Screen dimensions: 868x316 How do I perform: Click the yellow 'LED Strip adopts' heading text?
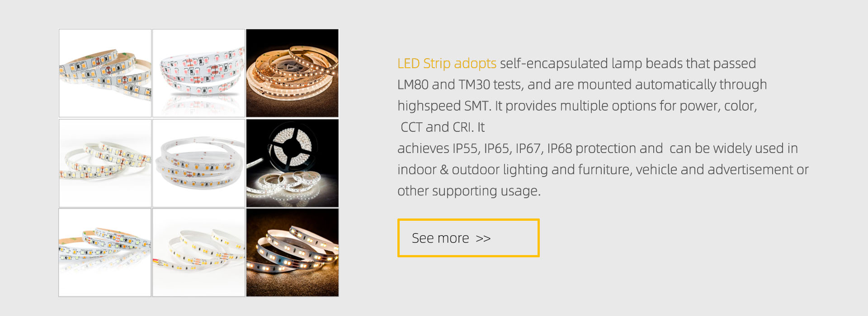point(447,64)
